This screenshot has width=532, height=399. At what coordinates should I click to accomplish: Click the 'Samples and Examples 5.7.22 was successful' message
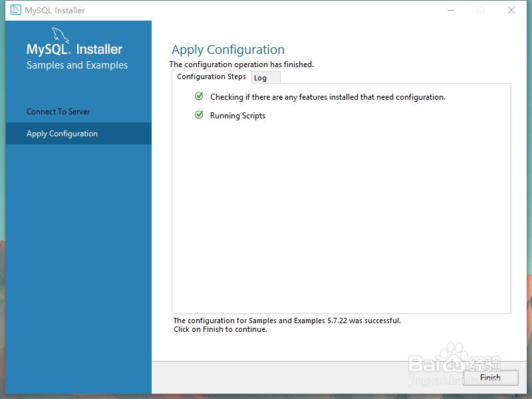click(287, 321)
